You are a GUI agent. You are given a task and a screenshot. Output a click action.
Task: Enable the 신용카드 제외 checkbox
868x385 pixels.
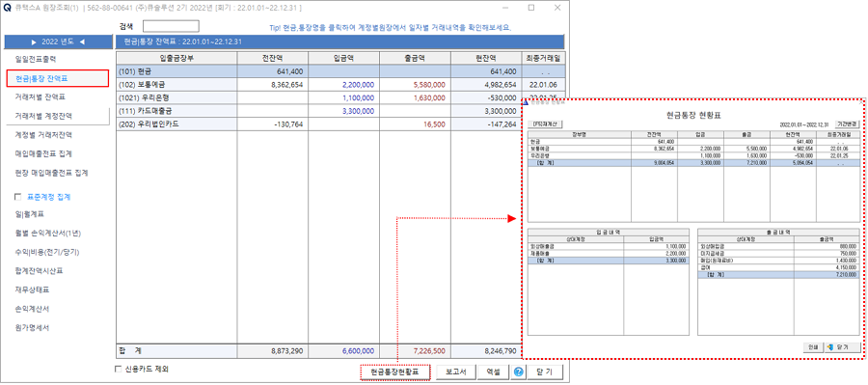118,369
